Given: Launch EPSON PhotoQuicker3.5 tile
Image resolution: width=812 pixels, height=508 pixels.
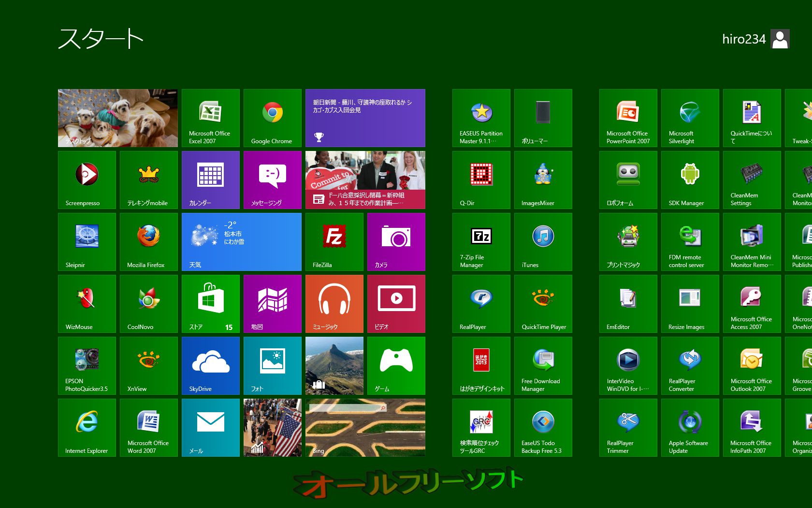Looking at the screenshot, I should [87, 366].
